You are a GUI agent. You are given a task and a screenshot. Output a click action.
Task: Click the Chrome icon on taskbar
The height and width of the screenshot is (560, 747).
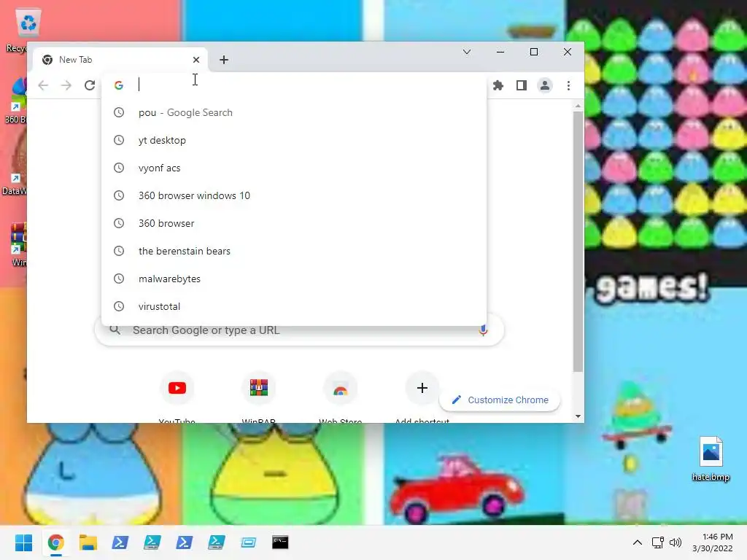55,542
